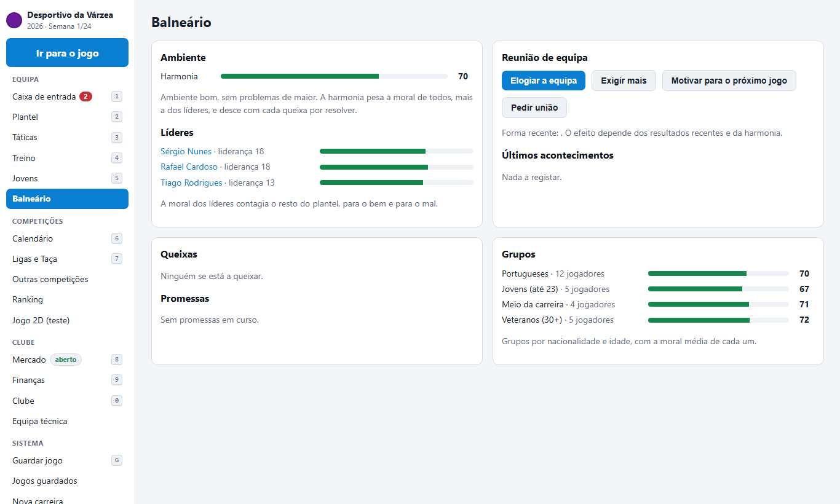
Task: Click the 'Sem promessas em curso.' text
Action: [x=210, y=320]
